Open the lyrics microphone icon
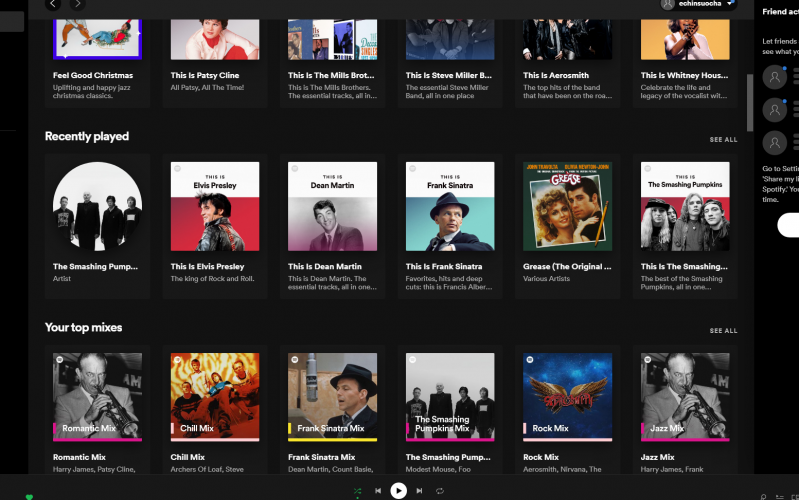The height and width of the screenshot is (500, 799). (763, 496)
